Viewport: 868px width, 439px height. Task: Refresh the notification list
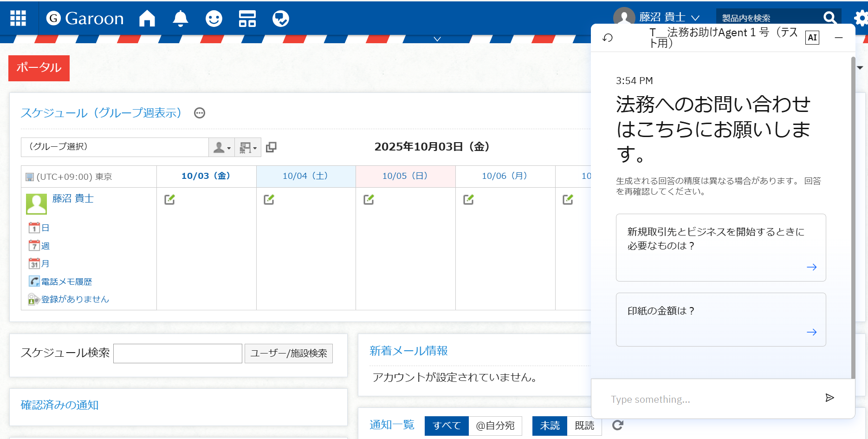[x=617, y=425]
